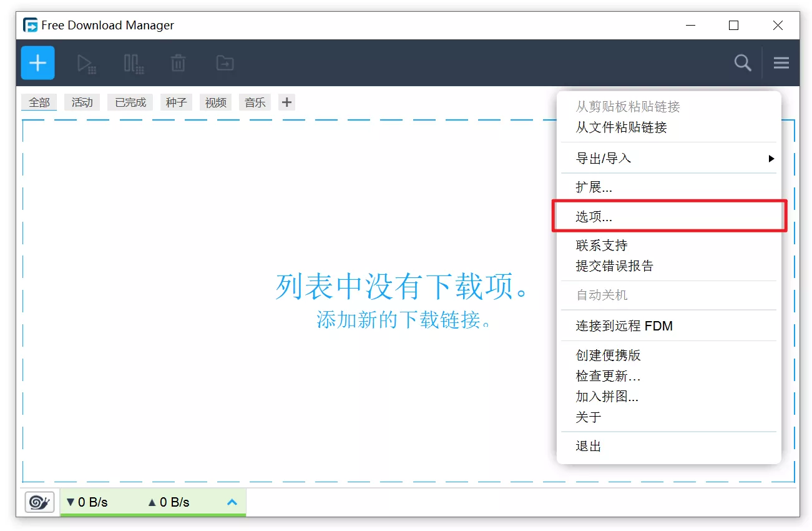Select the Start downloads toolbar icon
The image size is (812, 531).
tap(86, 62)
